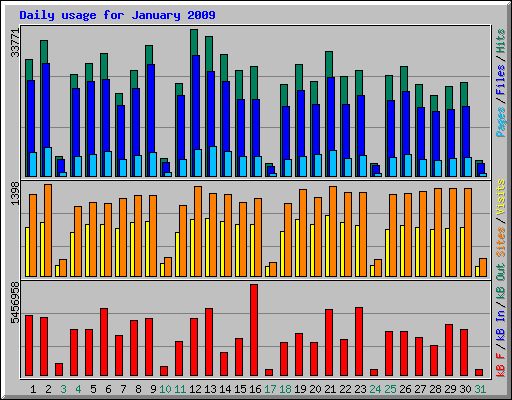Click day 12 on the x-axis

tap(195, 389)
